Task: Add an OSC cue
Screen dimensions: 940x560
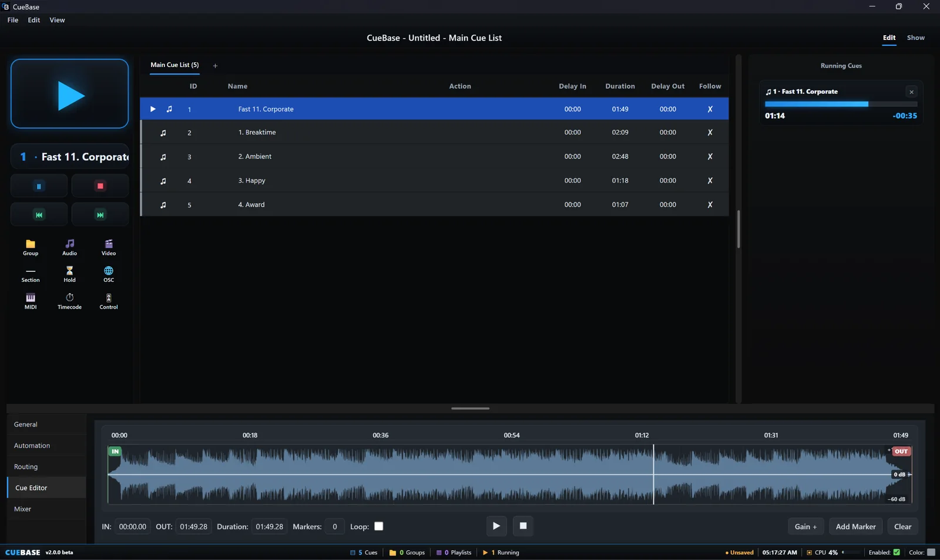Action: click(109, 275)
